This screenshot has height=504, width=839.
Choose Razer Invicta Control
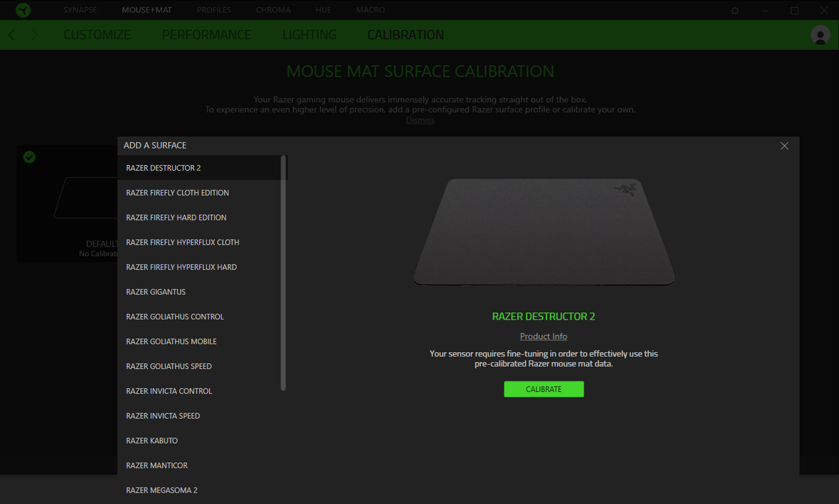199,391
